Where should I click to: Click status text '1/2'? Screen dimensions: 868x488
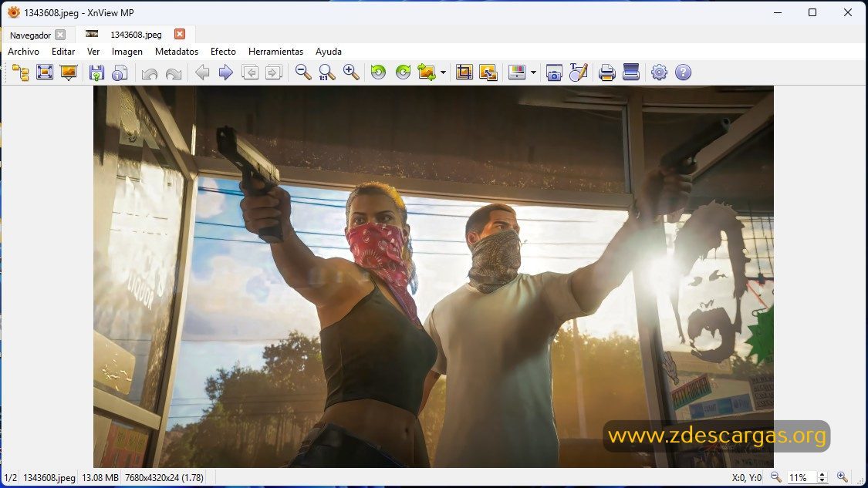(x=11, y=477)
